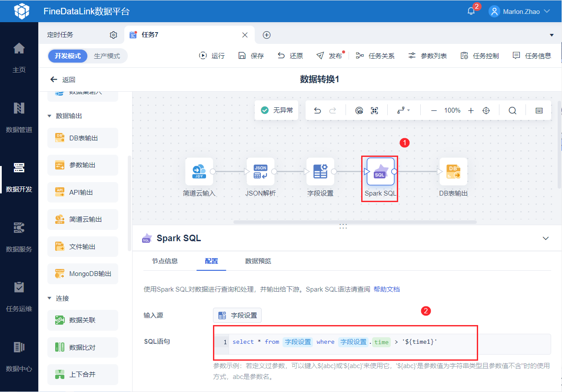
Task: Select 数据关联 operator
Action: 83,320
